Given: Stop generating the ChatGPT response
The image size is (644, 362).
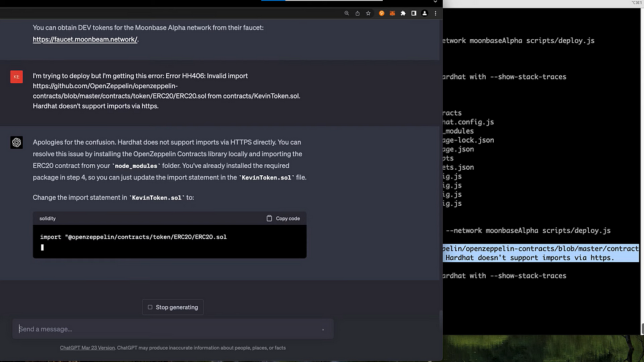Looking at the screenshot, I should (172, 307).
